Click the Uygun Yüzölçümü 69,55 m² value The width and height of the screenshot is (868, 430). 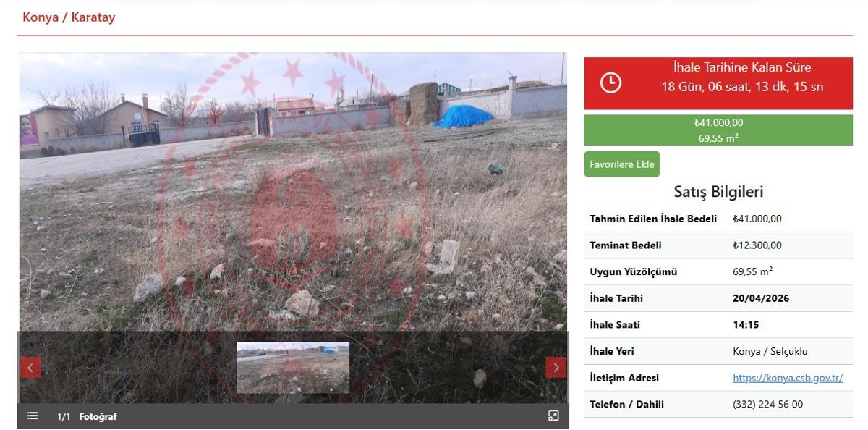pos(752,272)
